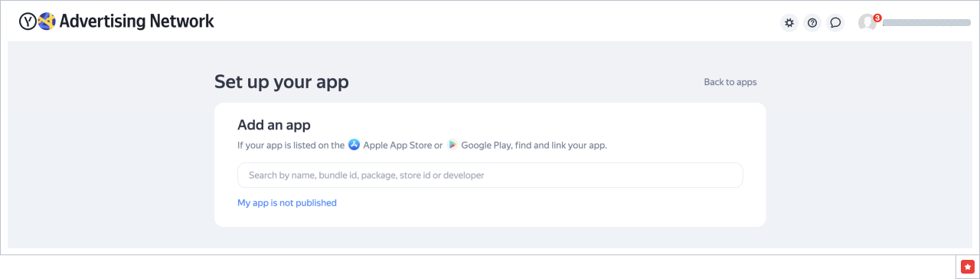Click the Add an app heading

(x=274, y=125)
